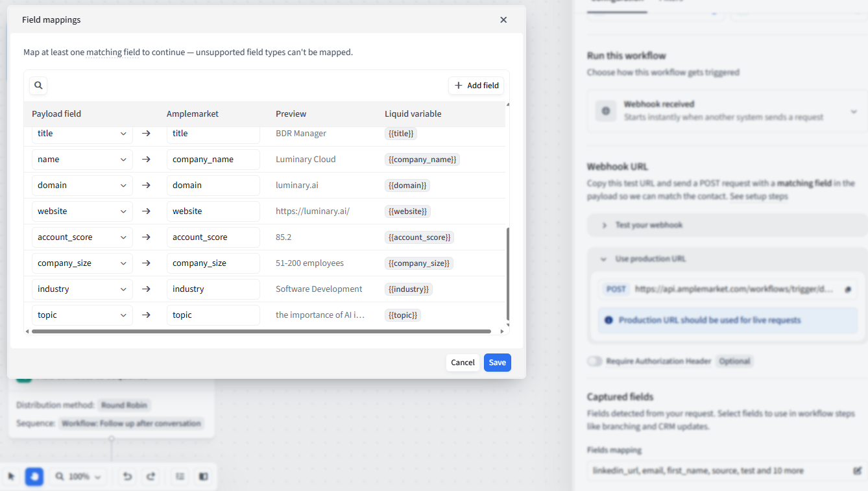Screen dimensions: 868x491
Task: Save the field mappings
Action: click(498, 363)
